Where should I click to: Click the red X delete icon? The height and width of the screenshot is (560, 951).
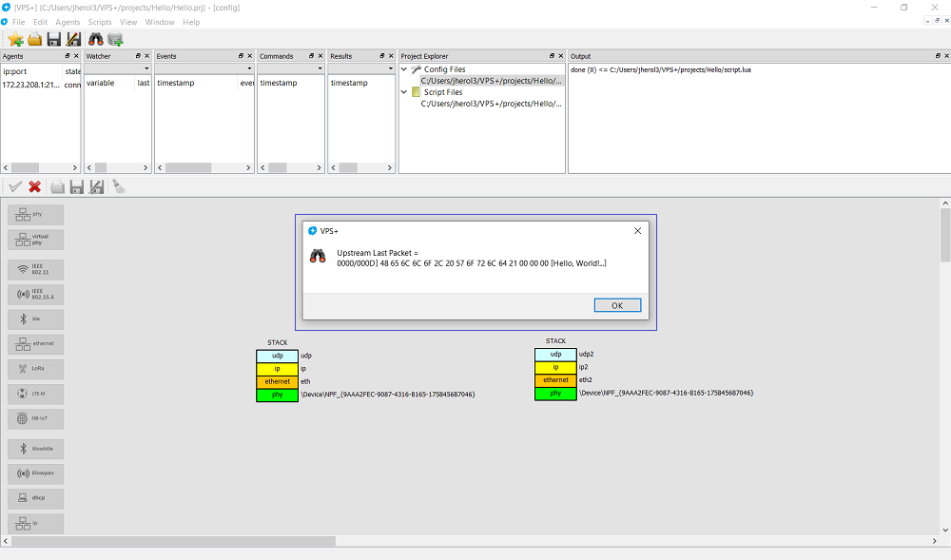(35, 187)
